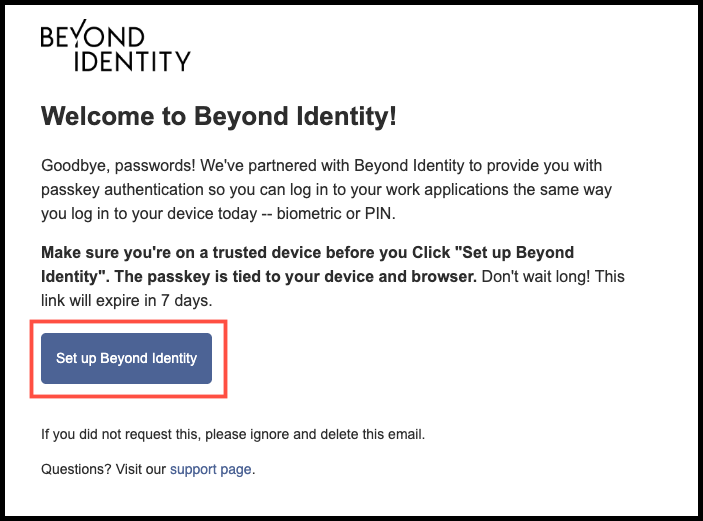Click the "you log in to your device today" text

click(149, 214)
